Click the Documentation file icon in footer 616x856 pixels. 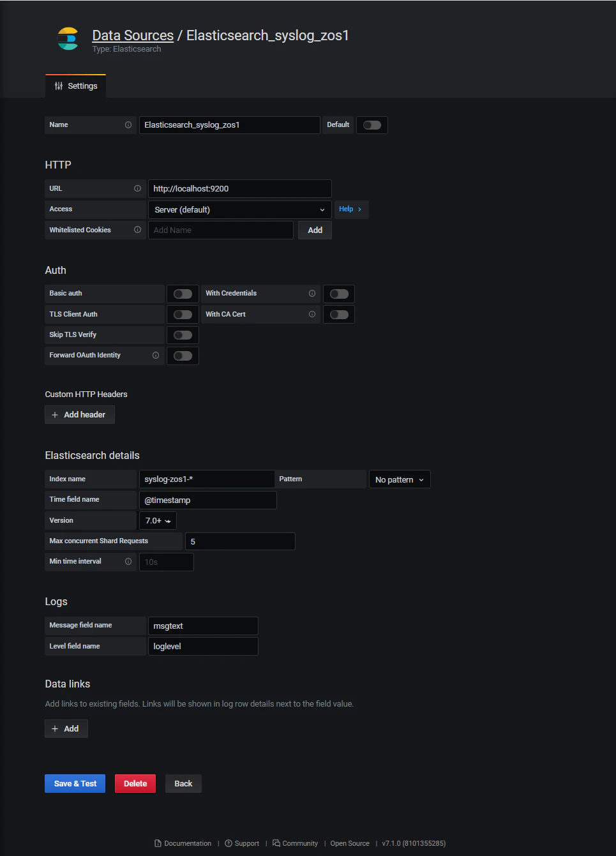(158, 843)
